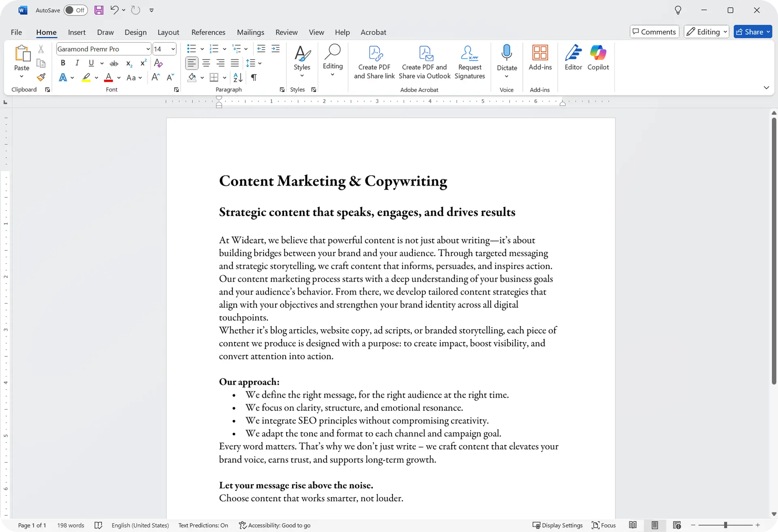This screenshot has height=532, width=778.
Task: Toggle Italic formatting
Action: 77,63
